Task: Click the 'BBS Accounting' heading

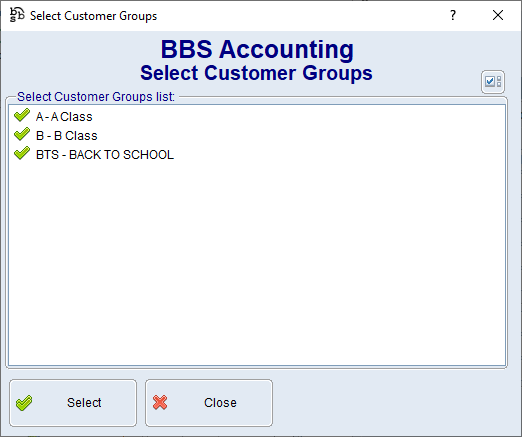Action: coord(257,49)
